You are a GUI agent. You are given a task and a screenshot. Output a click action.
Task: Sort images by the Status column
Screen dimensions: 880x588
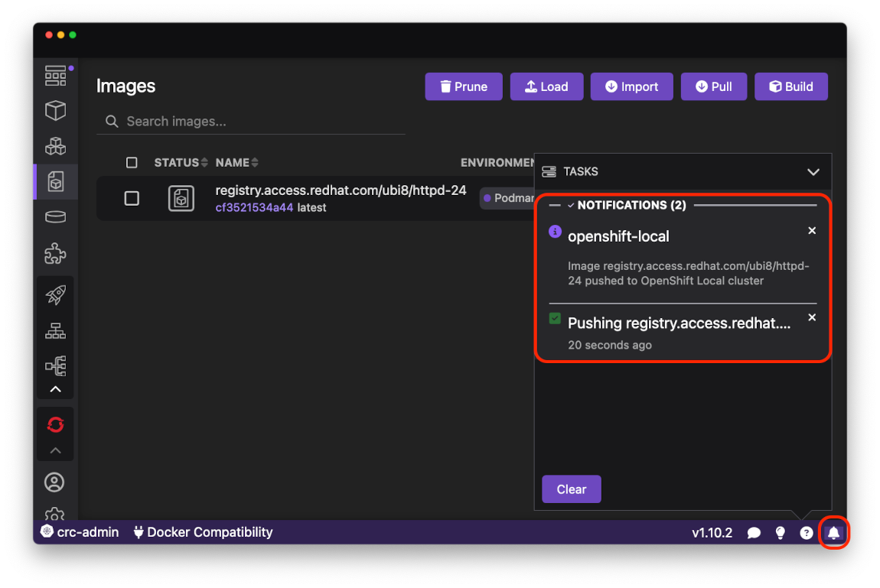pos(181,163)
